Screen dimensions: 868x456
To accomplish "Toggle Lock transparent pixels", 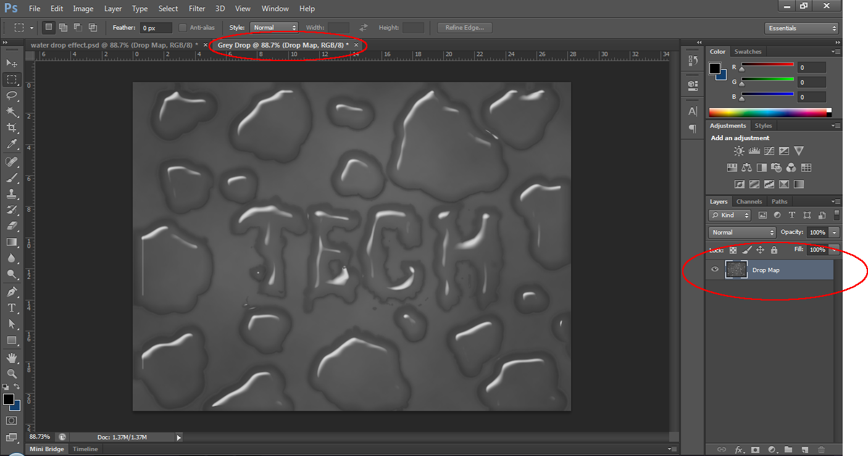I will pos(733,250).
